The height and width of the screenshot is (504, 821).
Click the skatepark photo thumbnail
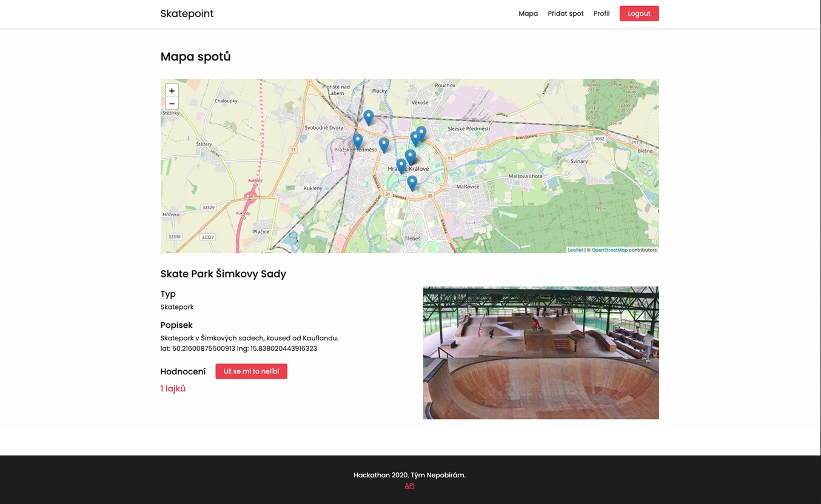click(540, 353)
